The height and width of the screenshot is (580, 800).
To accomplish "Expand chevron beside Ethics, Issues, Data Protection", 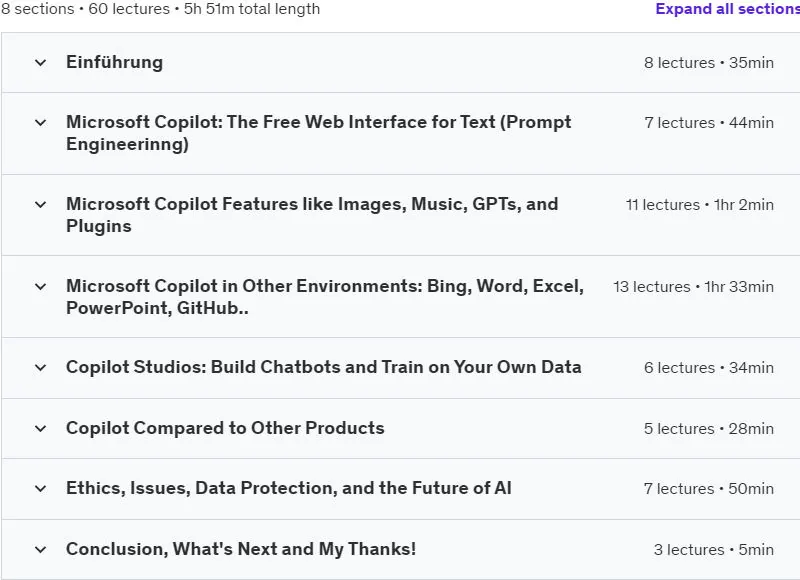I will click(40, 489).
